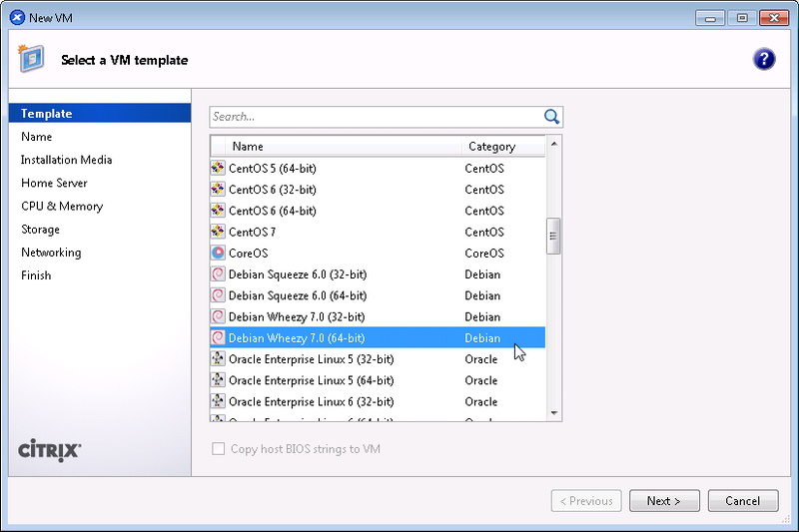Click the CentOS 7 template icon
This screenshot has height=532, width=799.
click(x=218, y=232)
